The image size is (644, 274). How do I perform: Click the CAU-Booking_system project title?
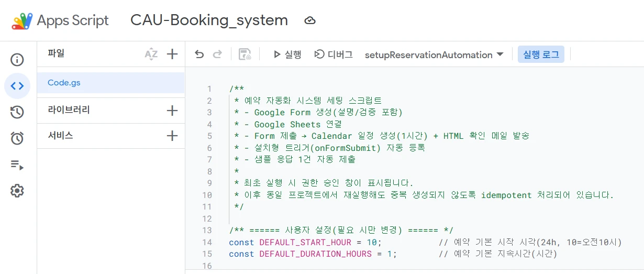pos(209,20)
